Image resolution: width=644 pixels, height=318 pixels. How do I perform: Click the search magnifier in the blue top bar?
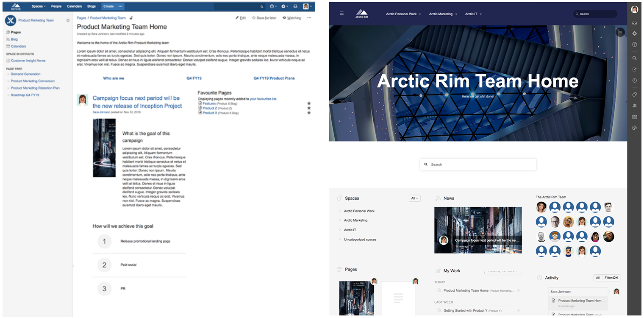point(262,6)
